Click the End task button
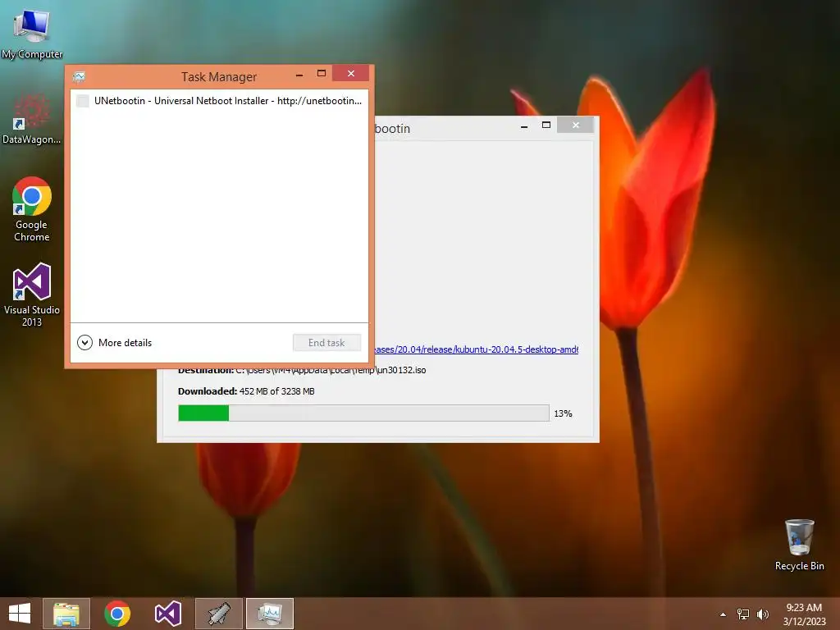The width and height of the screenshot is (840, 630). (x=326, y=343)
